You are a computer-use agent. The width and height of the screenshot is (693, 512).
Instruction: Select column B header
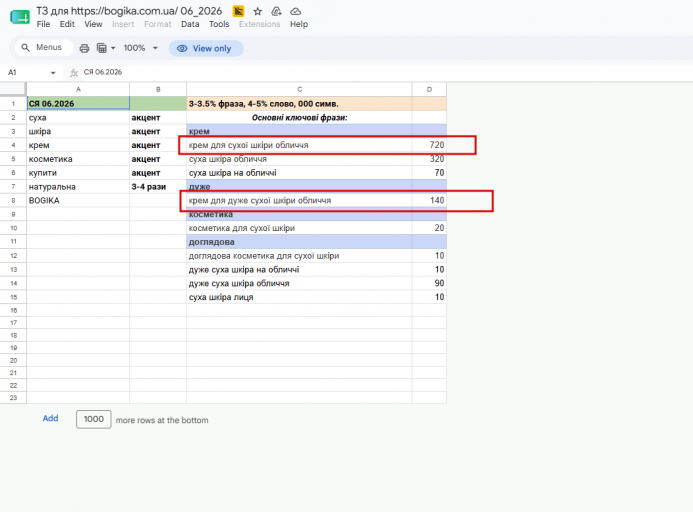point(158,89)
